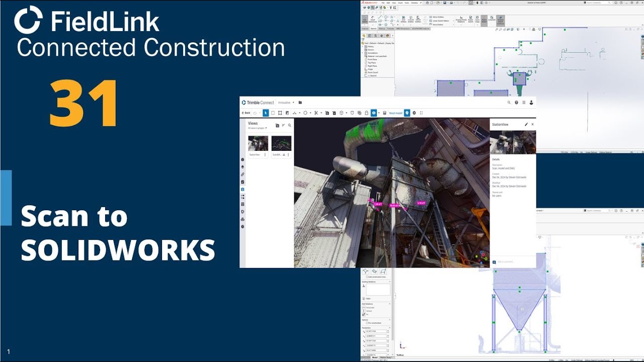This screenshot has height=362, width=644.
Task: Click the search magnifier in Trimble Connect header
Action: click(x=509, y=103)
